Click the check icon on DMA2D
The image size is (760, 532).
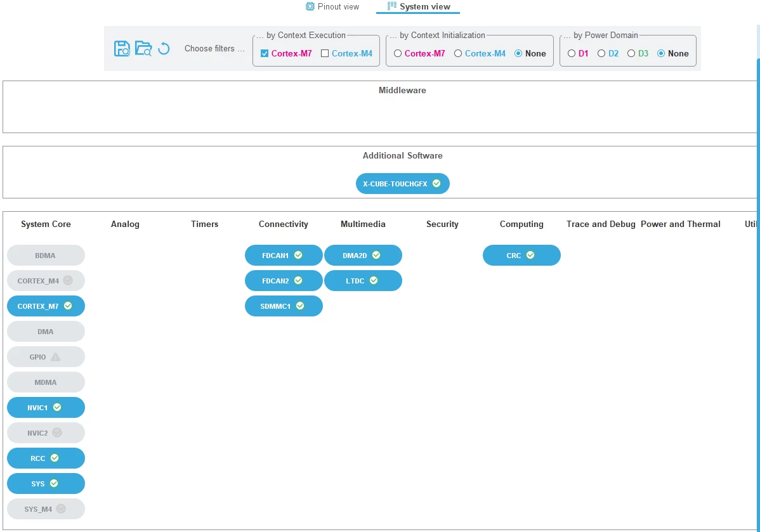point(376,255)
